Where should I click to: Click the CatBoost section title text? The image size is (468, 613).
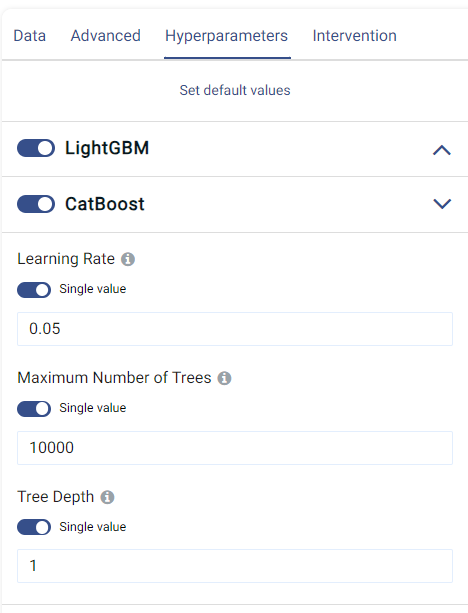coord(105,204)
